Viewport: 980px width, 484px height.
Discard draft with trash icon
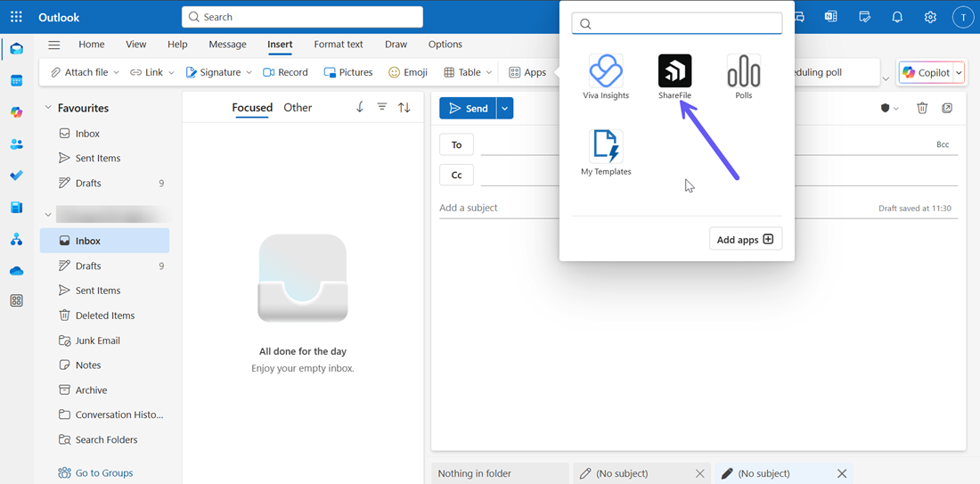tap(922, 108)
